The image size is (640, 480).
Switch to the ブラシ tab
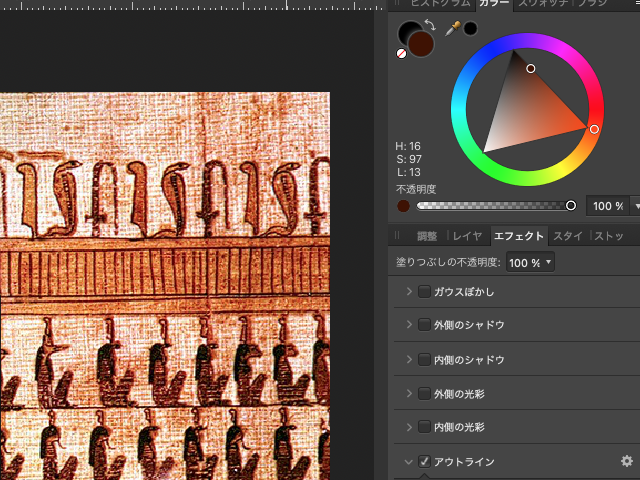tap(592, 3)
